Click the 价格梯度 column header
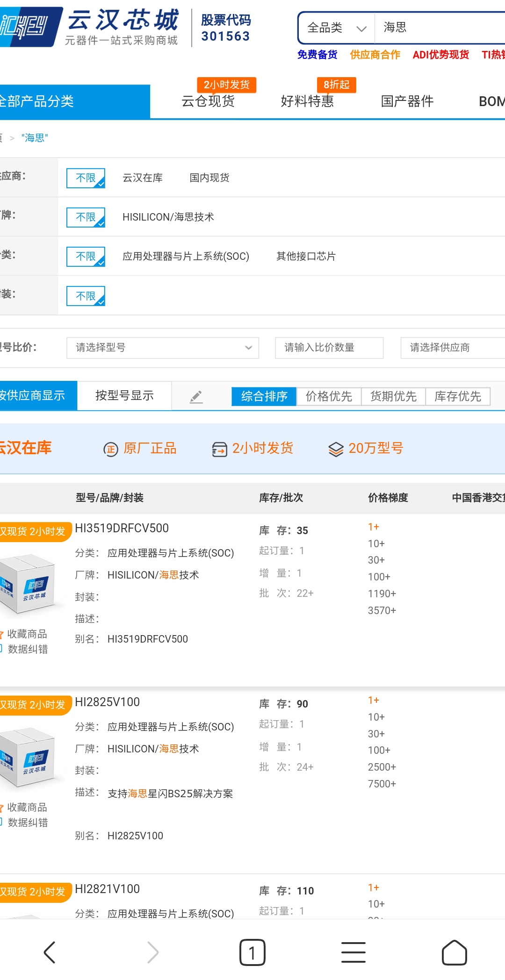Viewport: 505px width, 980px height. (x=388, y=498)
